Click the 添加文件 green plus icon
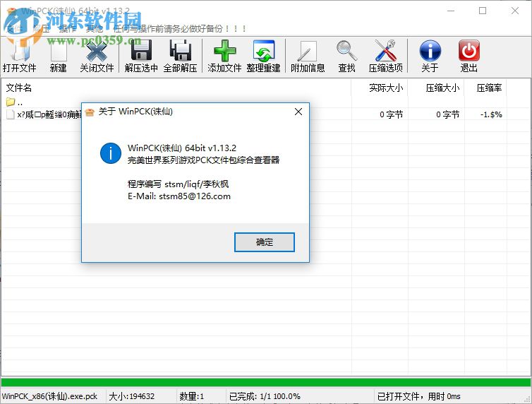532x404 pixels. click(x=224, y=51)
